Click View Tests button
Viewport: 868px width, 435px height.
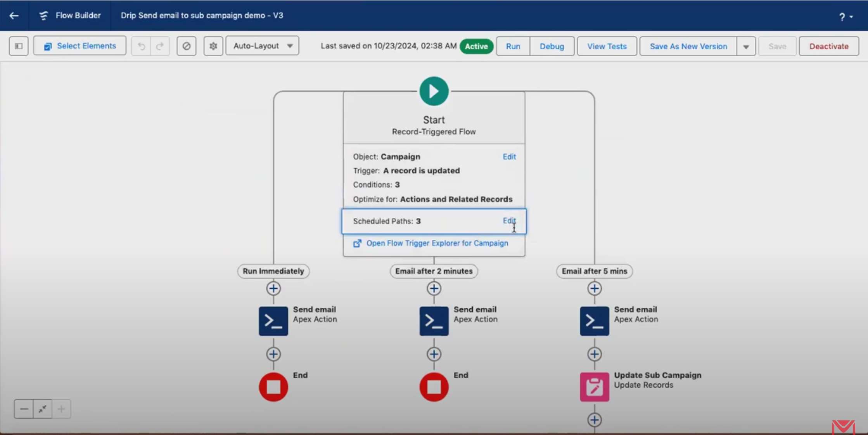point(607,47)
